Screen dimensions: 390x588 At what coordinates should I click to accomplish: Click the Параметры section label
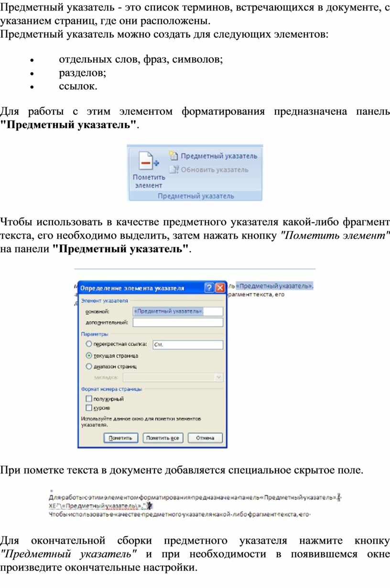click(95, 334)
